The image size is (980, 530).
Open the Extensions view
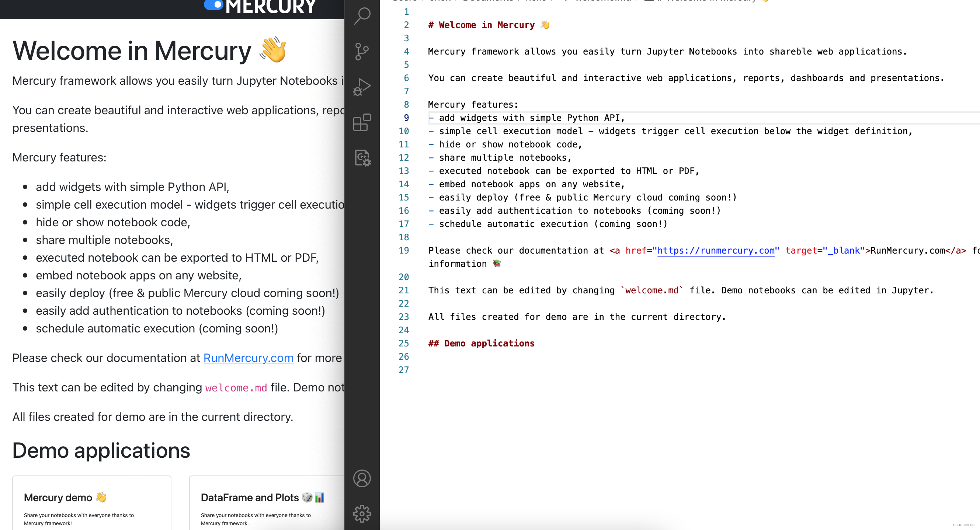tap(362, 122)
